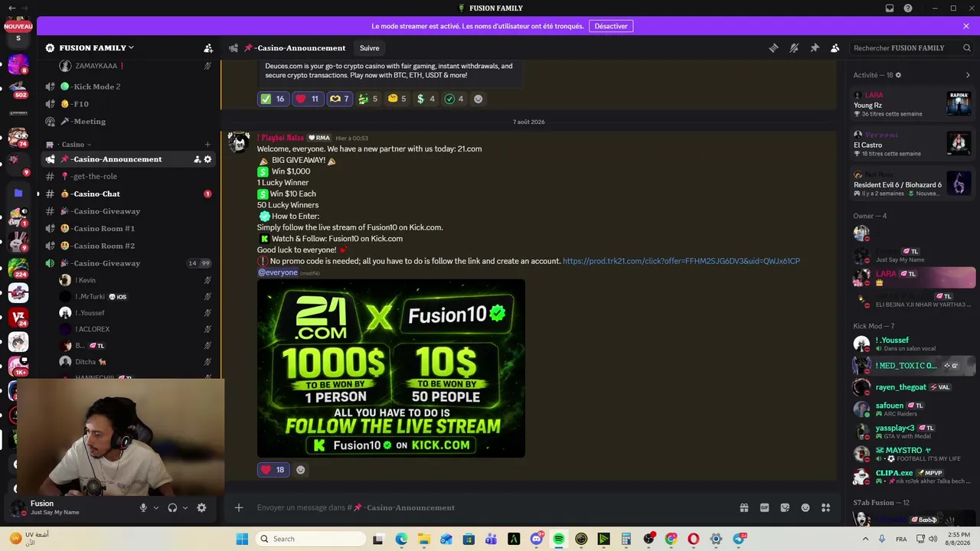Show pinned messages with the pin icon
The height and width of the screenshot is (551, 980).
[815, 47]
